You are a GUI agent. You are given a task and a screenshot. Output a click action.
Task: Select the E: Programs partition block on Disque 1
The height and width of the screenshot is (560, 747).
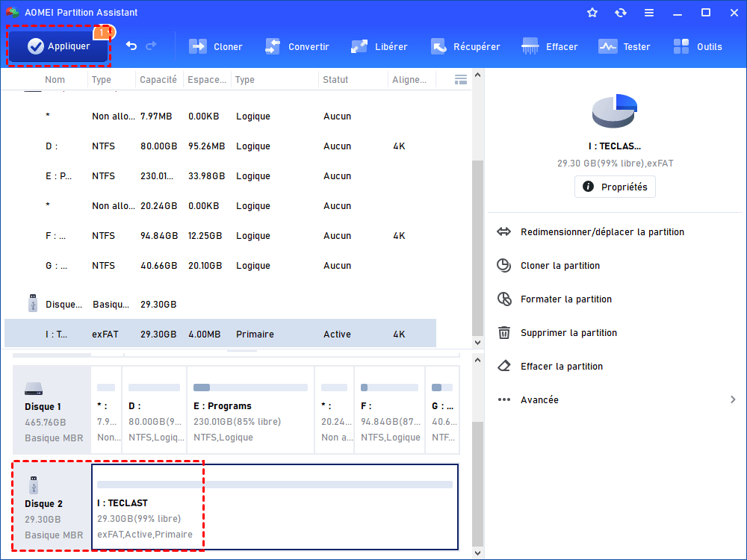(x=249, y=409)
